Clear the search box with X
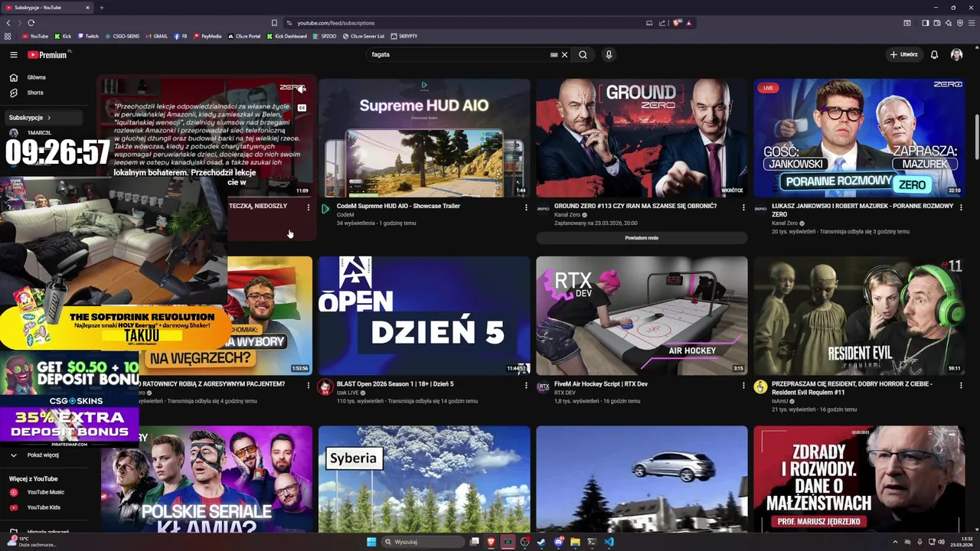 (x=564, y=54)
